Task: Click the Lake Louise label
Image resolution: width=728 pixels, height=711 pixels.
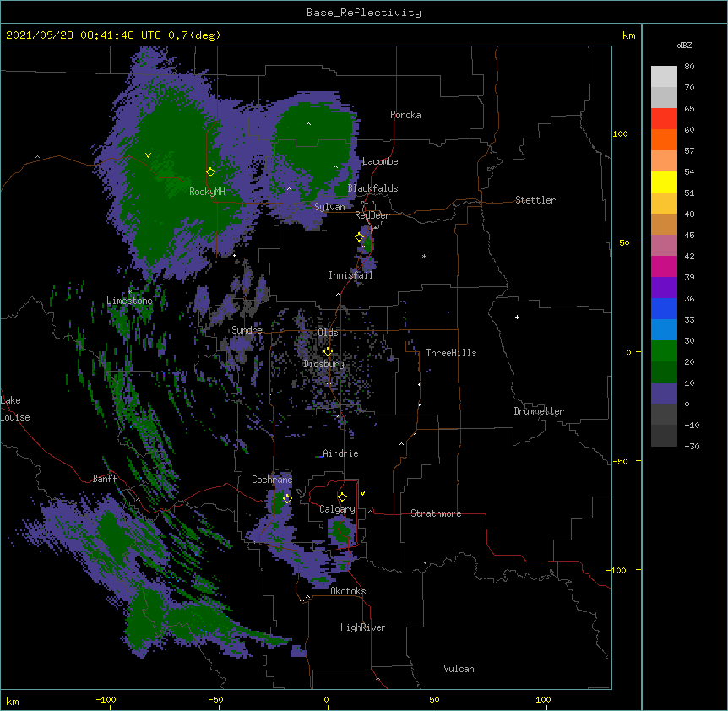Action: click(x=15, y=409)
